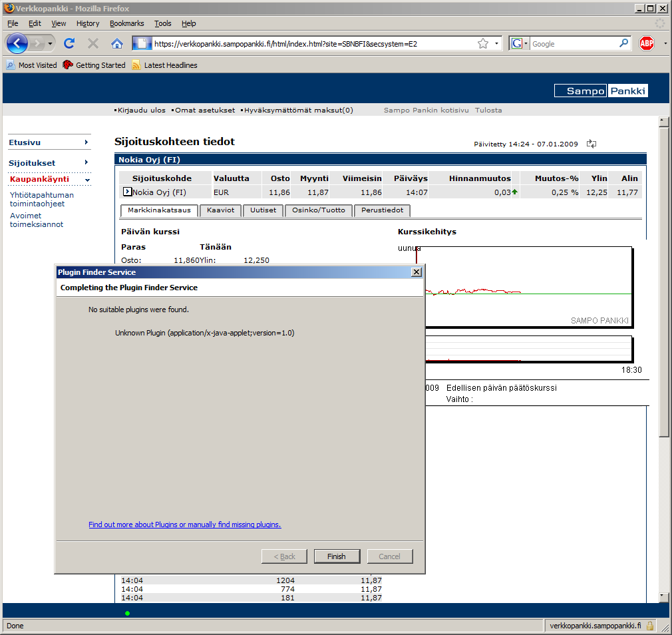
Task: Open Yhtiötapahtuman toimintaohjeet link
Action: pos(41,200)
